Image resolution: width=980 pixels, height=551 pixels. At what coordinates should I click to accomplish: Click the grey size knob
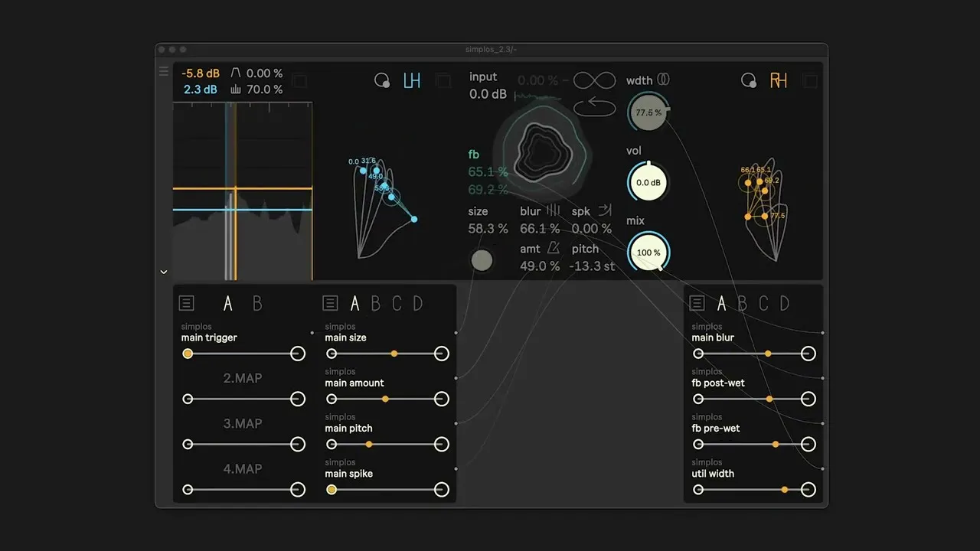click(x=482, y=260)
